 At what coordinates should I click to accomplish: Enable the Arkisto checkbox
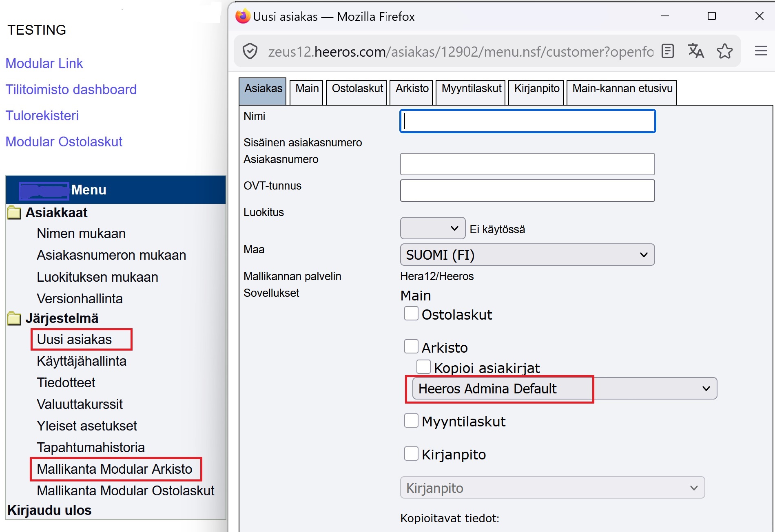point(411,347)
